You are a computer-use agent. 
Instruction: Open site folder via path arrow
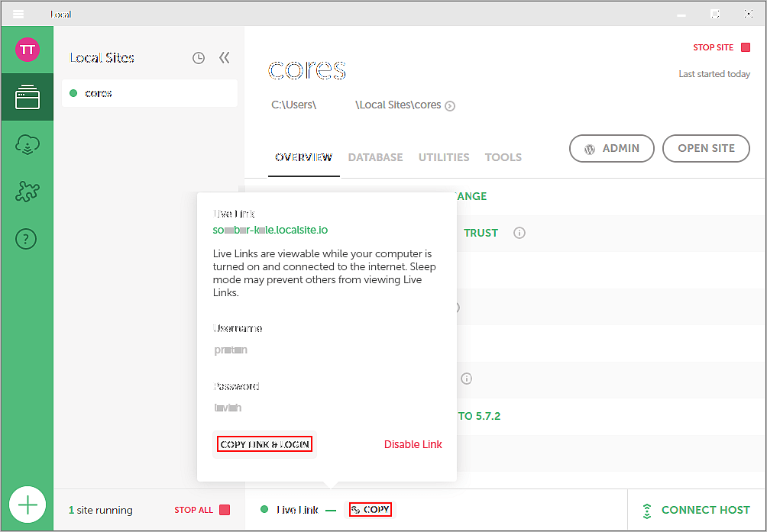(x=450, y=106)
